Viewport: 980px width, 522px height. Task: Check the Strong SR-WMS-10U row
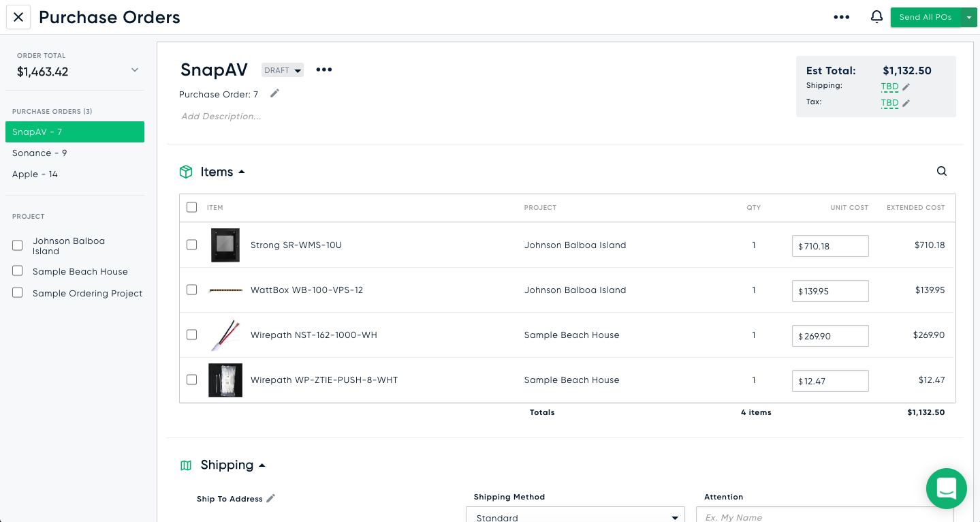pos(192,245)
